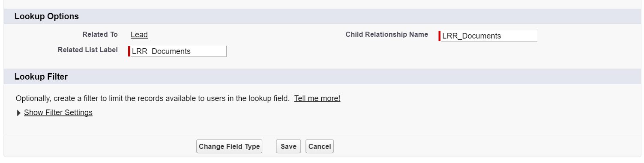Click blank area of the bottom button bar
This screenshot has height=163, width=644.
click(471, 146)
